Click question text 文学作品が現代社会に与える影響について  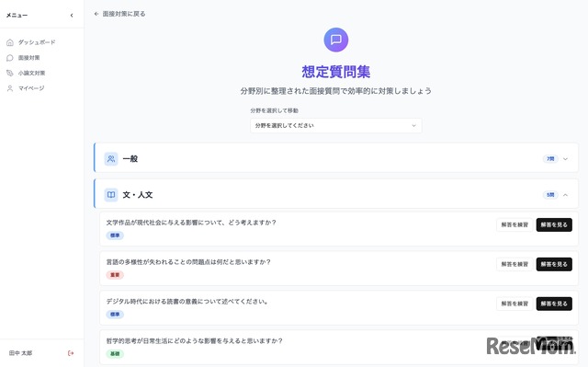pyautogui.click(x=191, y=223)
